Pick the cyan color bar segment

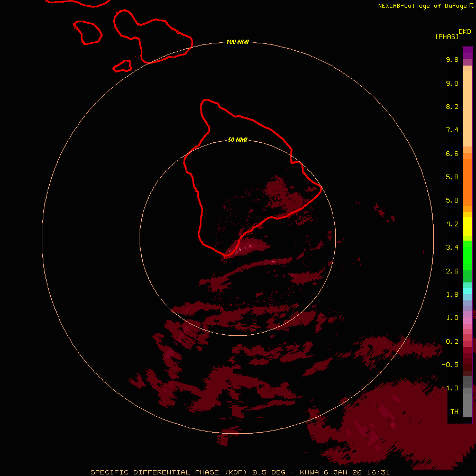(467, 291)
